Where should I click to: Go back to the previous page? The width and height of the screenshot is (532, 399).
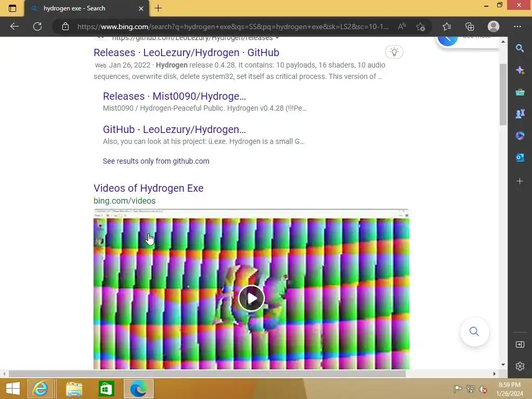[14, 26]
